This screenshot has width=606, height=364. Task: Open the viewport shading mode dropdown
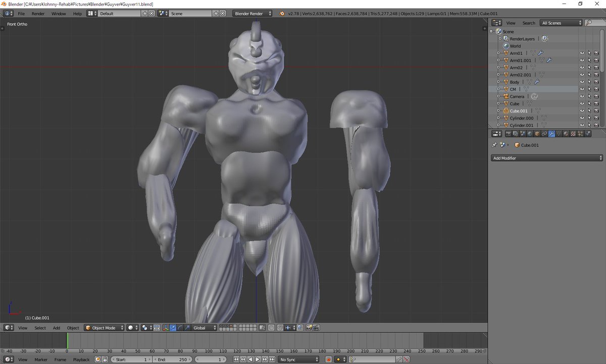pyautogui.click(x=132, y=328)
